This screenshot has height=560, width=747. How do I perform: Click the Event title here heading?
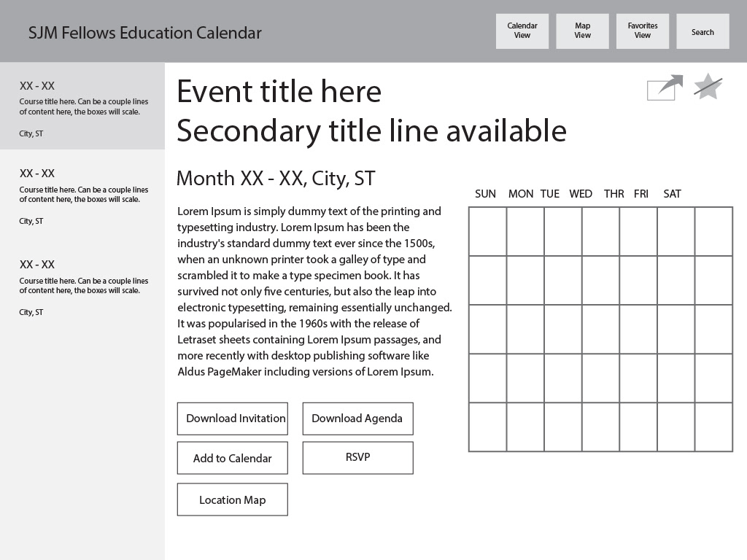(279, 92)
